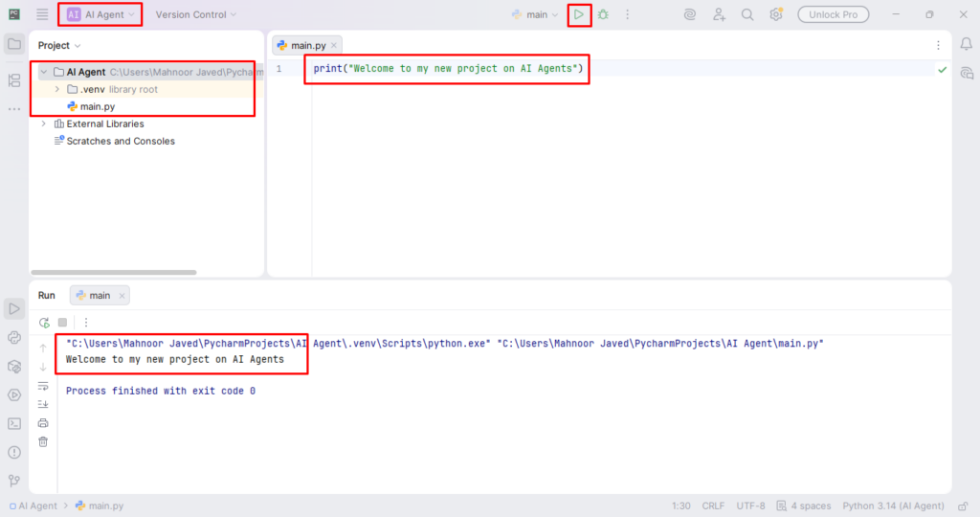Run main with the green play button
The image size is (980, 517).
pos(579,14)
